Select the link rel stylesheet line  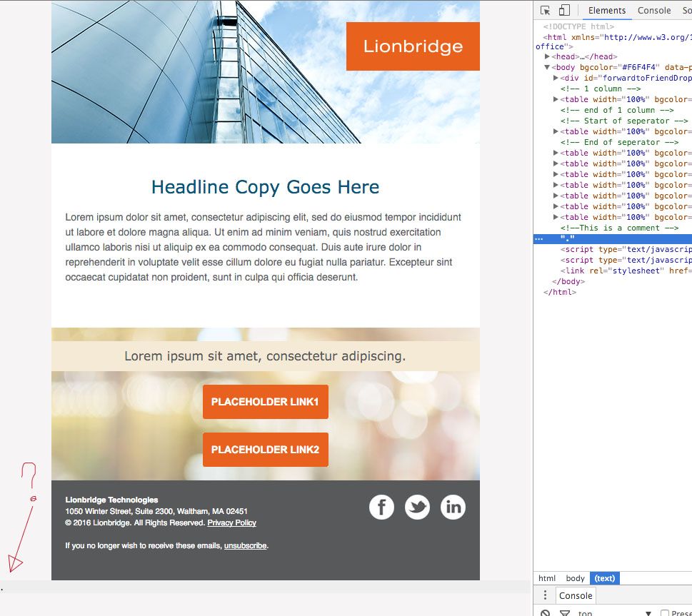tap(626, 271)
